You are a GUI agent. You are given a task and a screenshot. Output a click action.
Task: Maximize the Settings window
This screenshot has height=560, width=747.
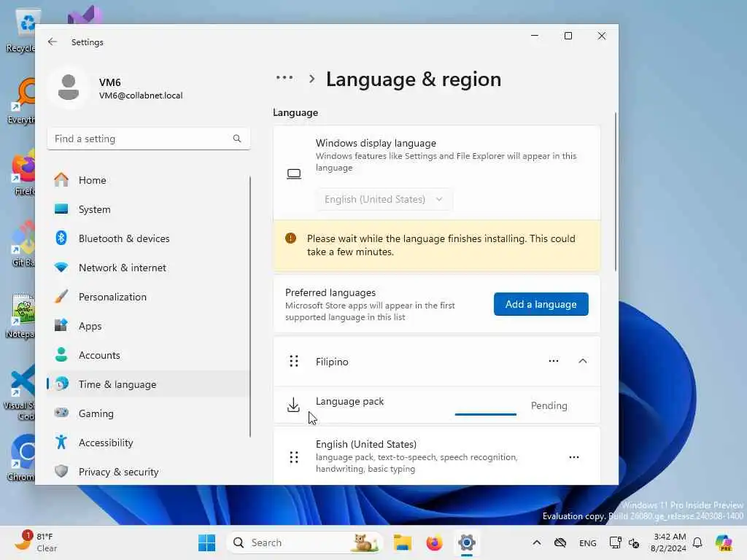pos(568,36)
